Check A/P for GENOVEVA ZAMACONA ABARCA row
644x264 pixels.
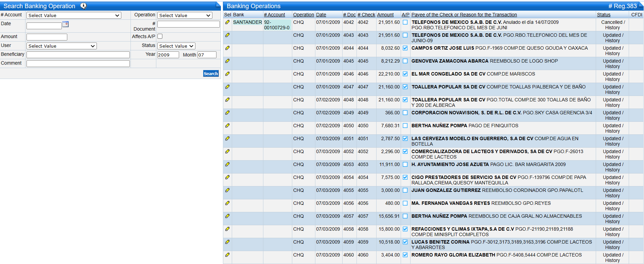(405, 61)
